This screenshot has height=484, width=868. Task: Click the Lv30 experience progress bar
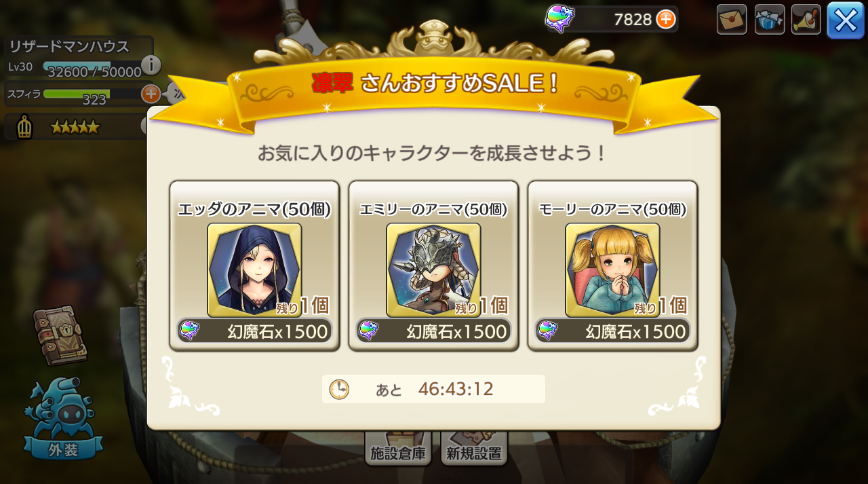92,67
